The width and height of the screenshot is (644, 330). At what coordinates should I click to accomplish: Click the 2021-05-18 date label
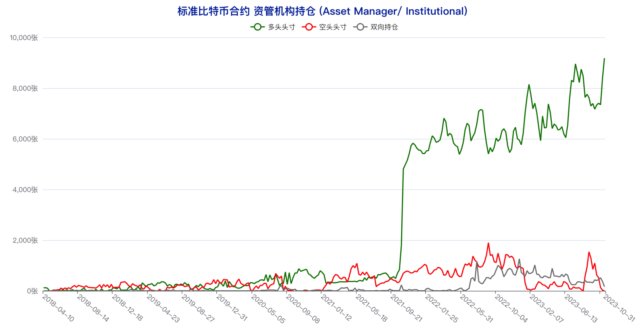pos(372,308)
